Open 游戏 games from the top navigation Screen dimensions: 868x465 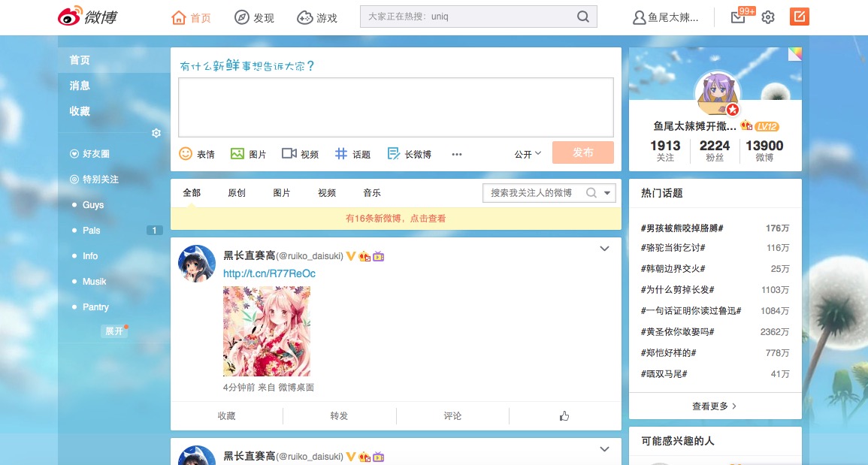tap(304, 16)
